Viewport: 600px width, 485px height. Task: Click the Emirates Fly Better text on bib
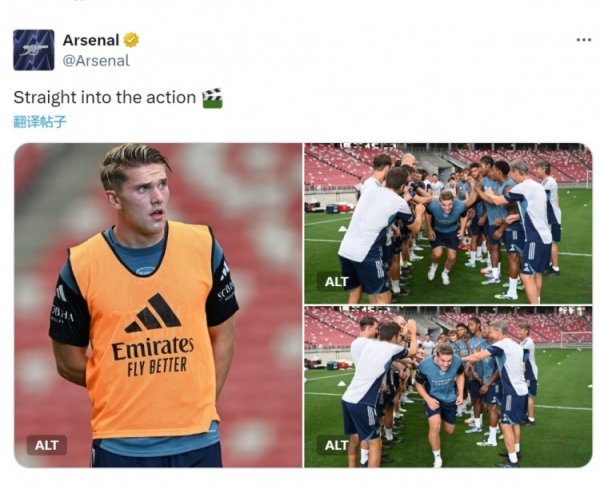tap(152, 355)
